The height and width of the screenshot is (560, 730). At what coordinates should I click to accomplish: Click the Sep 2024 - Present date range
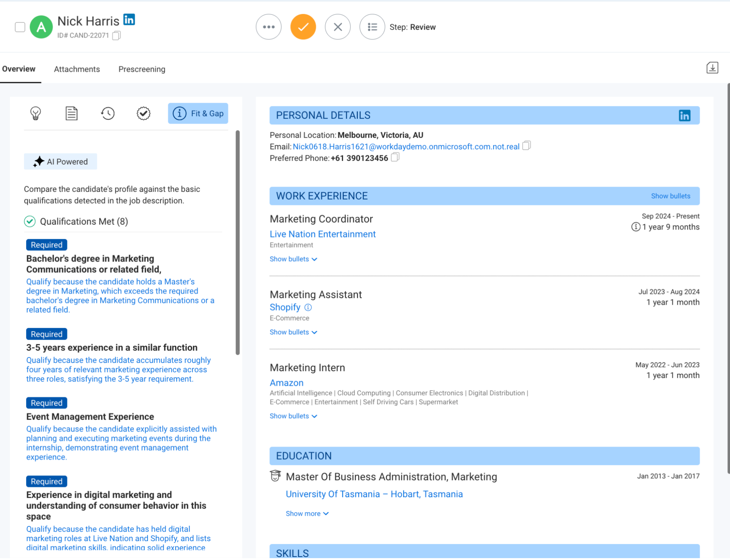point(670,216)
